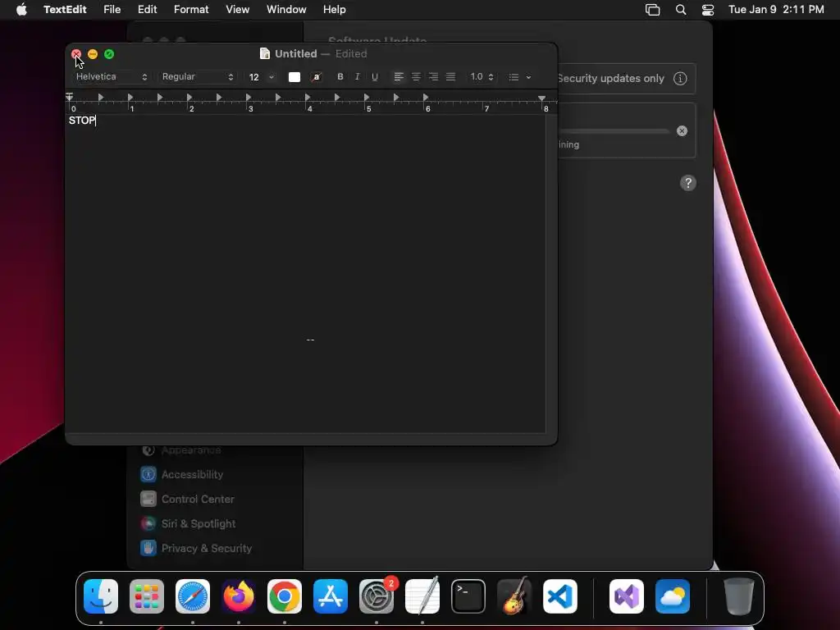
Task: Click the help question mark in System Settings
Action: (x=688, y=183)
